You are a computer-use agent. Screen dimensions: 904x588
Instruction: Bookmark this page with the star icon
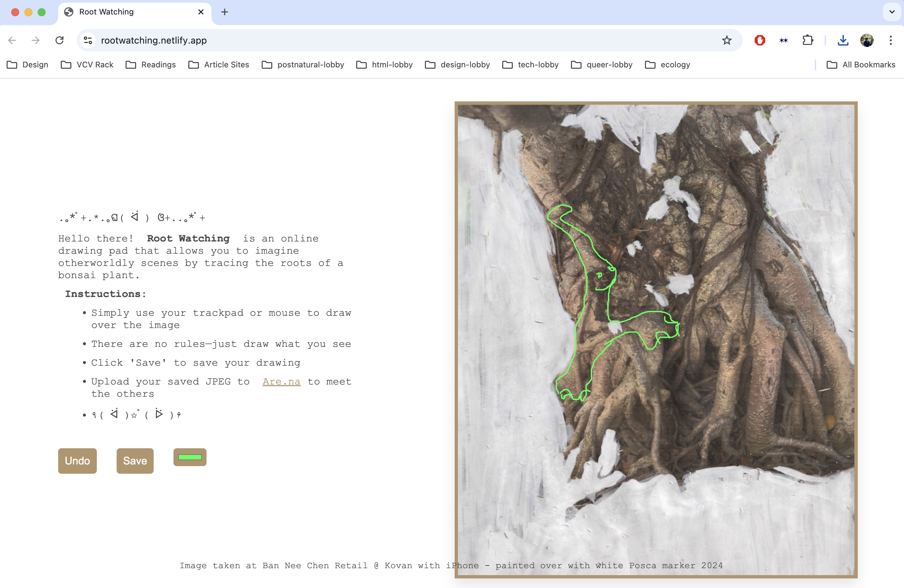point(726,40)
